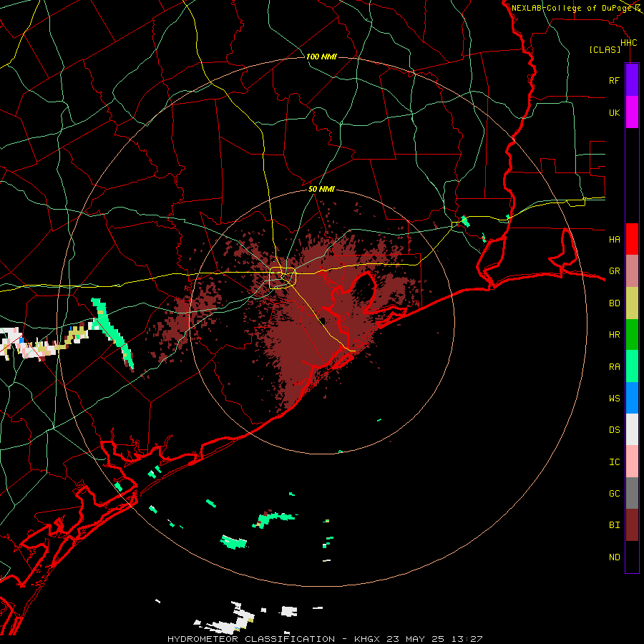Click the 'IC' legend label
The width and height of the screenshot is (644, 644).
(x=614, y=462)
